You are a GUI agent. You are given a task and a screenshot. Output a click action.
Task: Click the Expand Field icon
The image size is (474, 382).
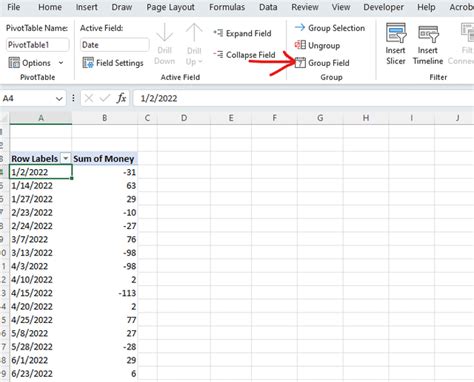pos(218,33)
